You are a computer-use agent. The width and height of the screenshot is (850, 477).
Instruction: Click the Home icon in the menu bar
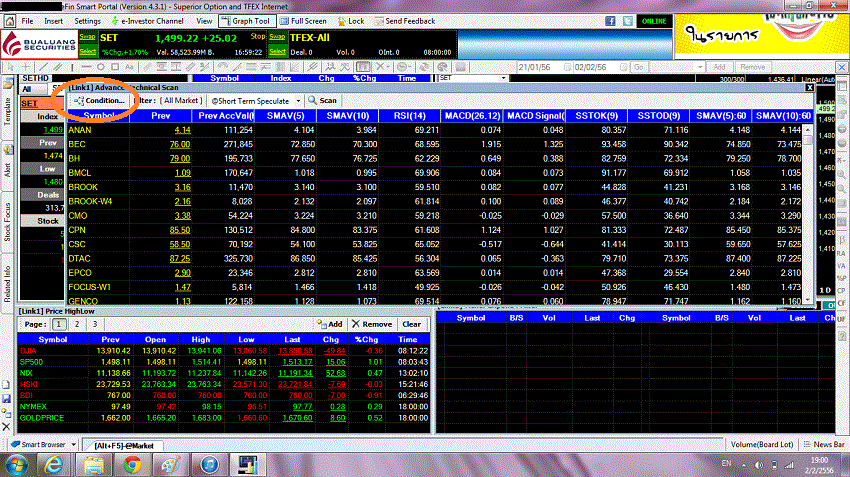pyautogui.click(x=10, y=21)
